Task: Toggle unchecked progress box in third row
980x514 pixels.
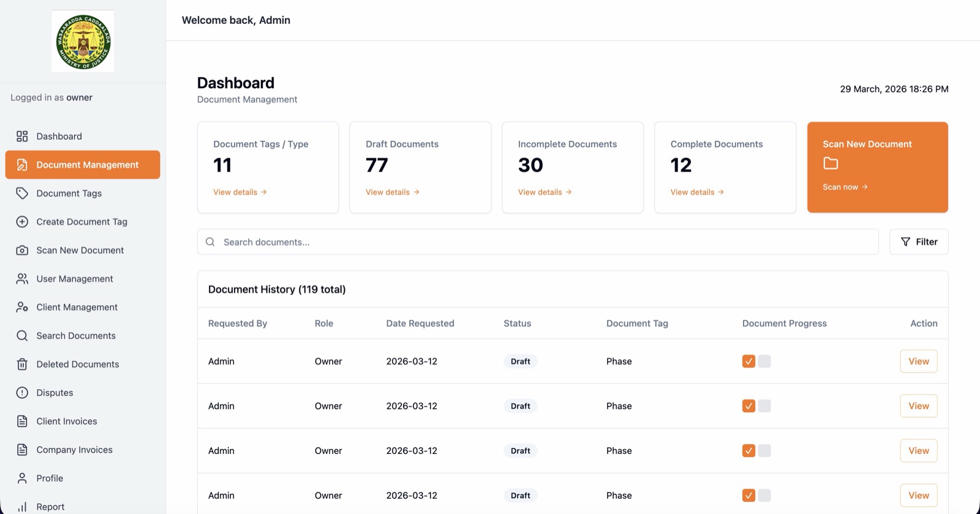Action: [764, 451]
